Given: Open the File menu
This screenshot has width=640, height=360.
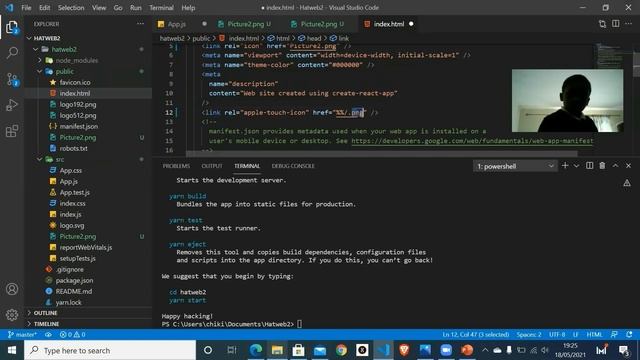Looking at the screenshot, I should pyautogui.click(x=26, y=7).
